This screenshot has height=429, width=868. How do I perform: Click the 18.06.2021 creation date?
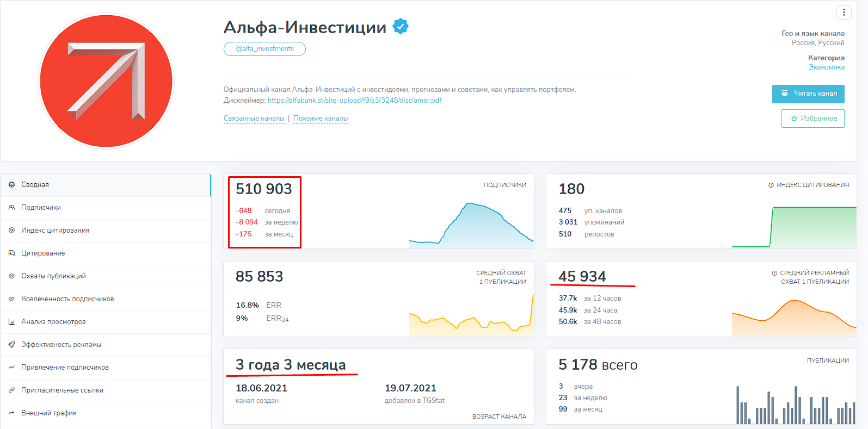point(261,388)
